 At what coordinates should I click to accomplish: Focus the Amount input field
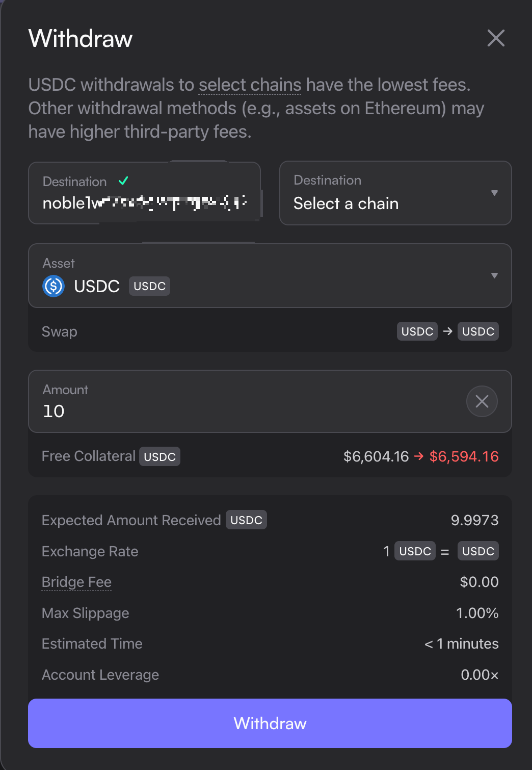(x=270, y=401)
